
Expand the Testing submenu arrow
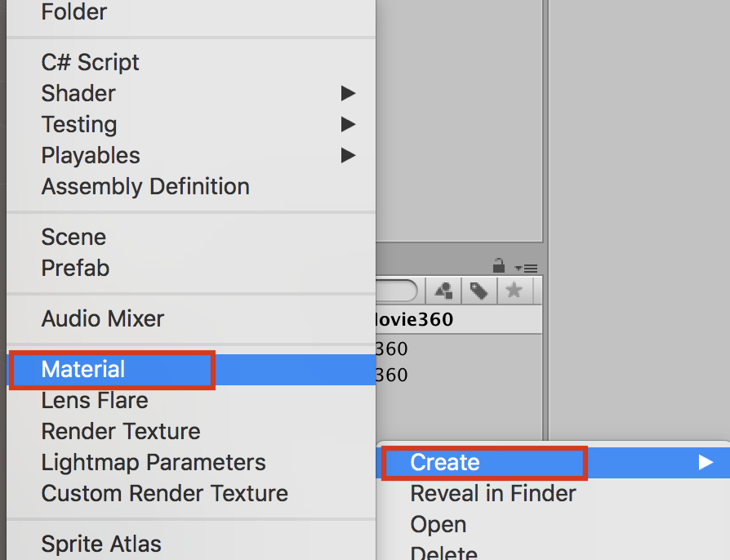(x=349, y=125)
